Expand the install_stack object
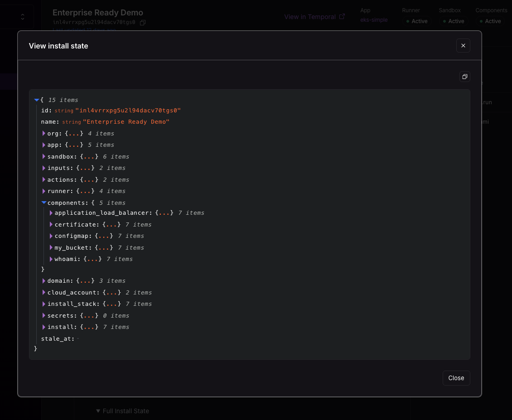Viewport: 512px width, 420px height. (x=44, y=304)
